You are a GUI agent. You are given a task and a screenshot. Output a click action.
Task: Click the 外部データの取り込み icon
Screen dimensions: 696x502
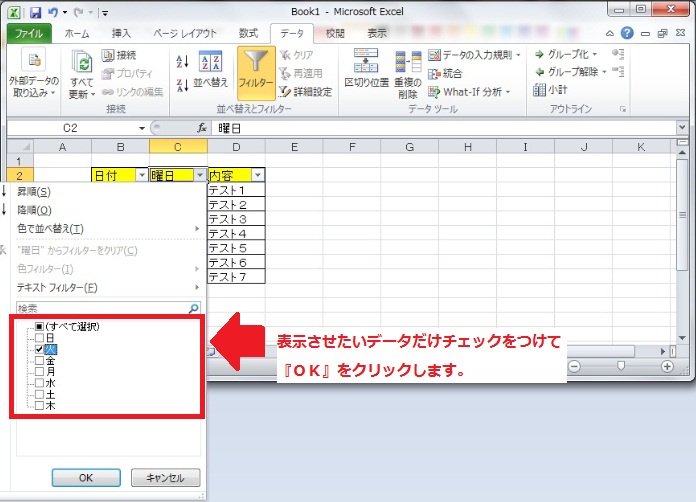coord(34,59)
